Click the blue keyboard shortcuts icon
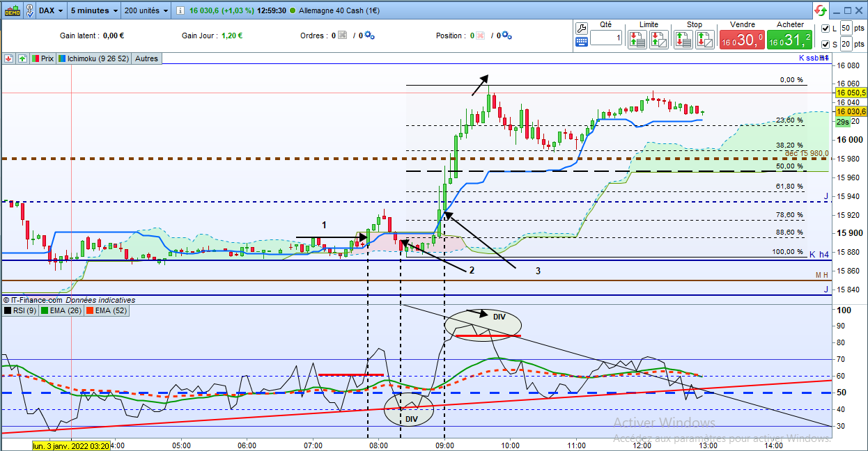This screenshot has width=868, height=451. 582,42
